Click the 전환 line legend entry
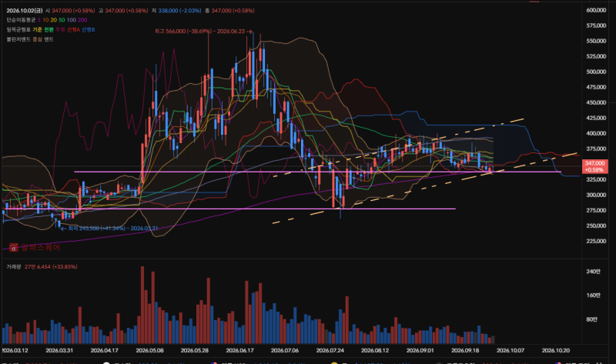Screen dimensions: 616x364 pos(49,30)
